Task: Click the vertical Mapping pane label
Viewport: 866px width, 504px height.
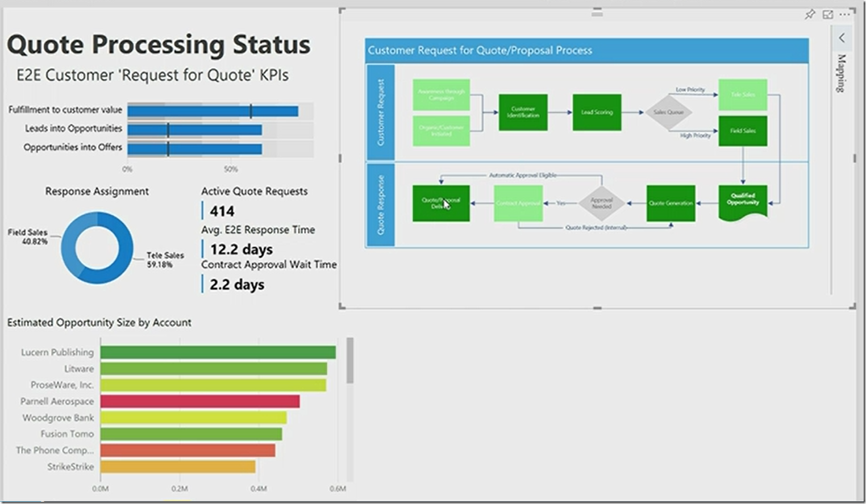Action: coord(842,73)
